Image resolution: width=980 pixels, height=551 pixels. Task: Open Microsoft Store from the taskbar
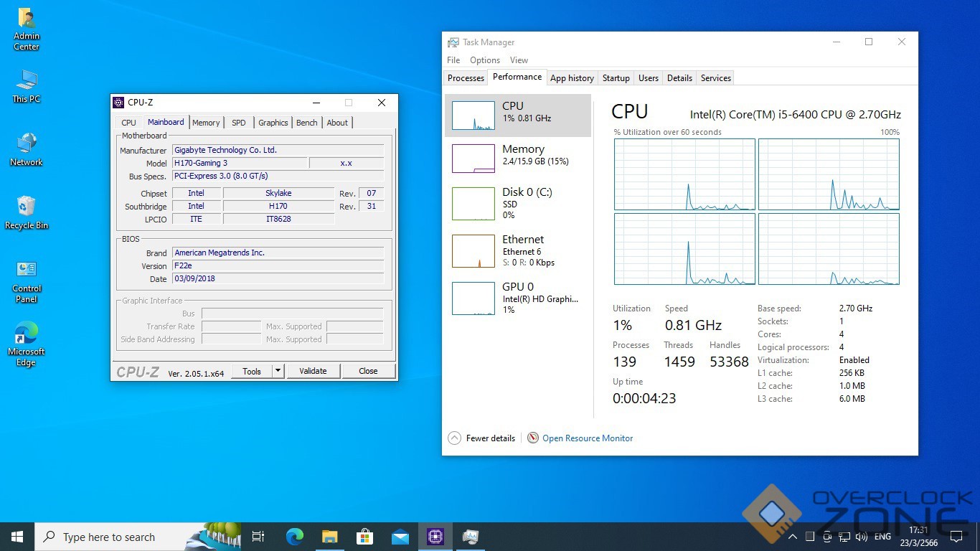point(365,536)
